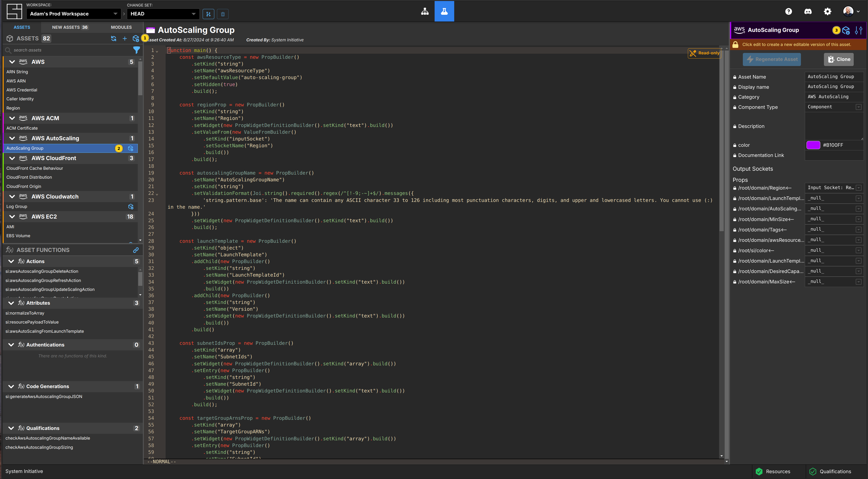Click the refresh icon next to Assets
868x479 pixels.
coord(113,38)
